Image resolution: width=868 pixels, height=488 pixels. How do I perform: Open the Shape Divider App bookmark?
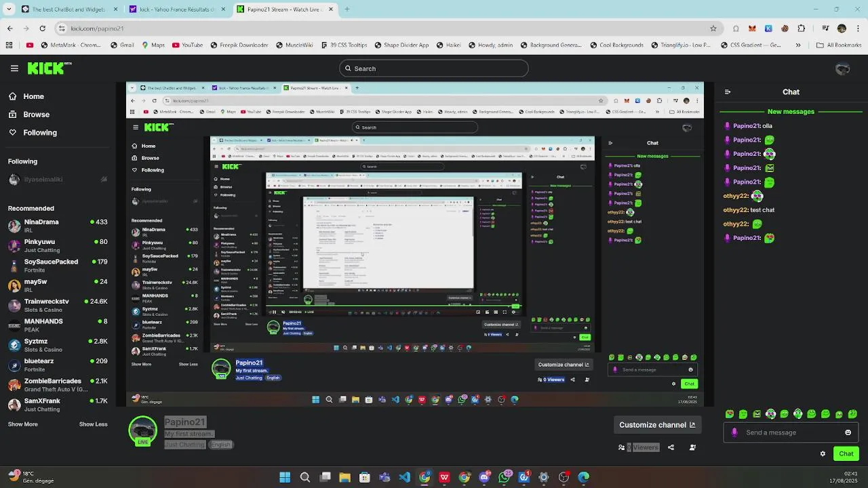pyautogui.click(x=401, y=45)
